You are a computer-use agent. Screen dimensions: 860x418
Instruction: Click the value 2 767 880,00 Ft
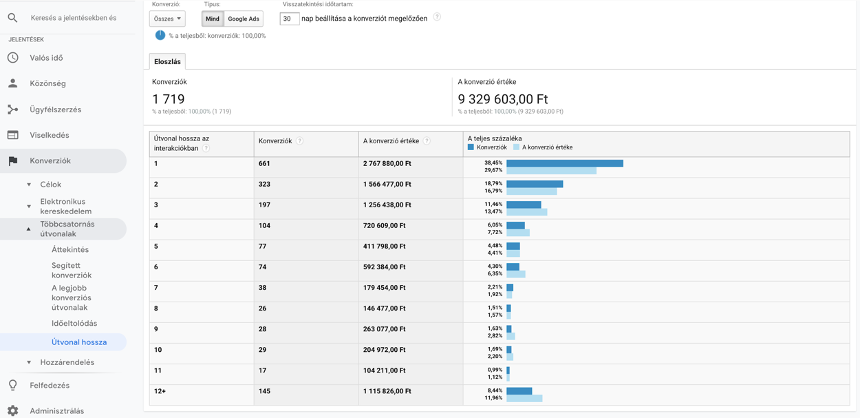click(x=387, y=163)
